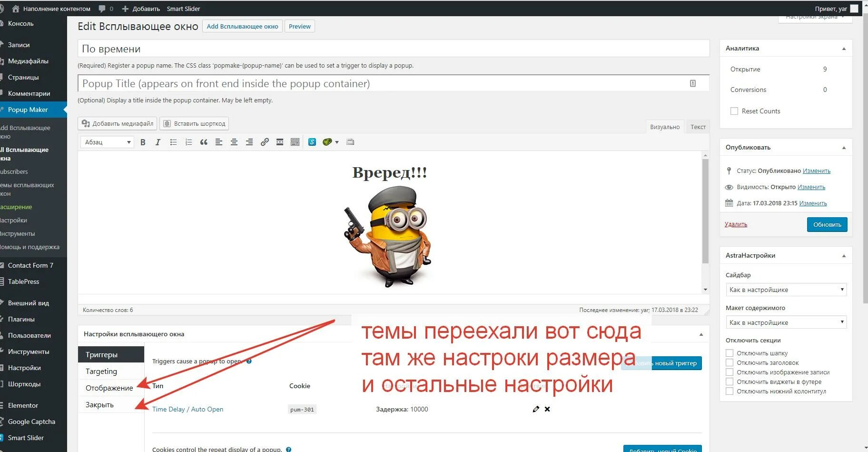Insert a bulleted list

pos(173,142)
